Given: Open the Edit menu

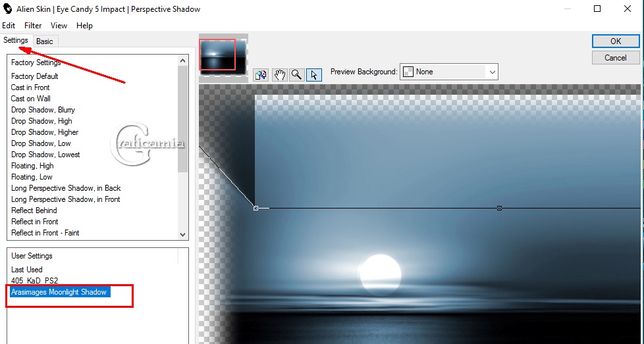Looking at the screenshot, I should click(9, 26).
